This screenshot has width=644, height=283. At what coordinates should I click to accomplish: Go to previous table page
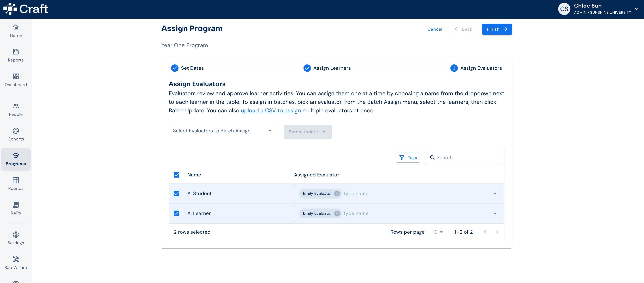click(x=485, y=232)
